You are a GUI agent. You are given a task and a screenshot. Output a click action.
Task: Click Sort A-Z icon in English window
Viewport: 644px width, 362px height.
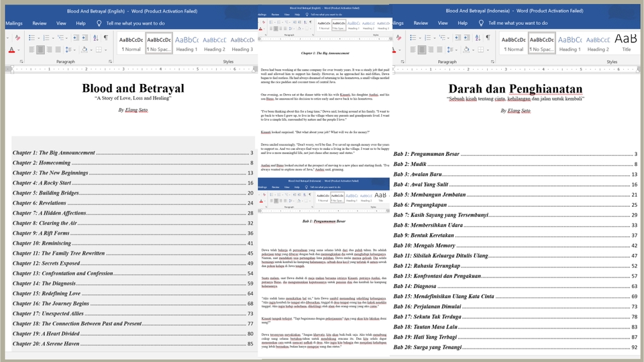pyautogui.click(x=96, y=38)
